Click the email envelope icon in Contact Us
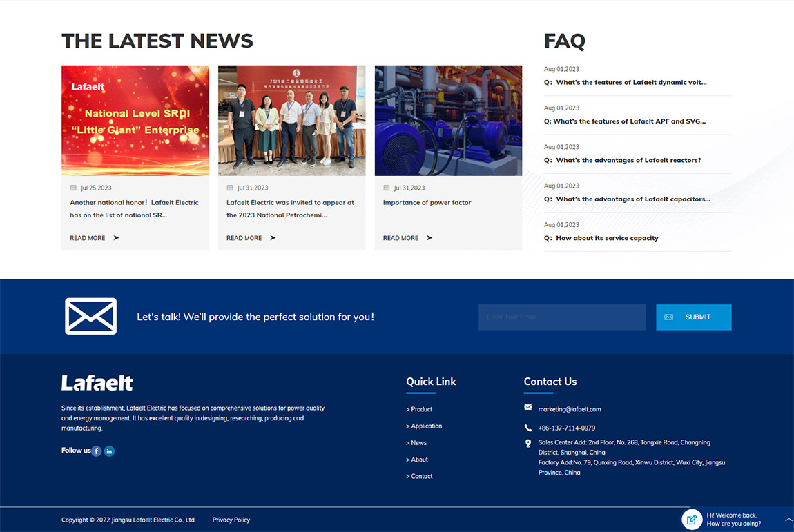The width and height of the screenshot is (794, 532). (528, 408)
